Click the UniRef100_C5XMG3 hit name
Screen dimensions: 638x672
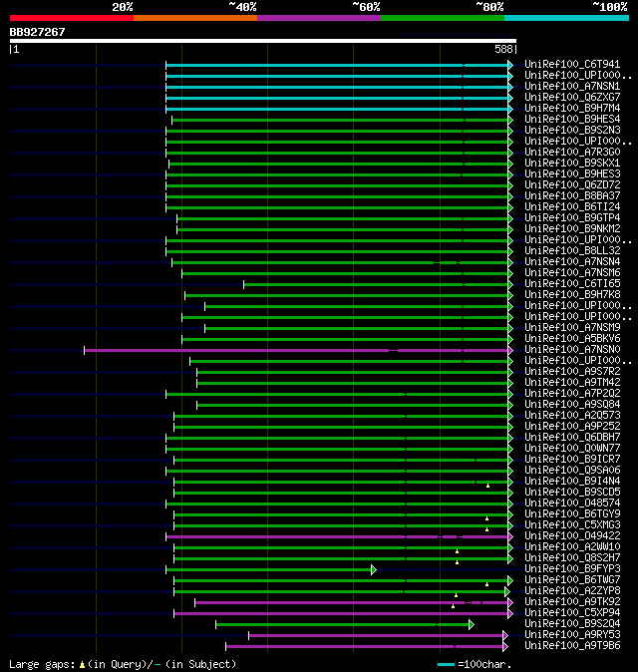coord(572,525)
